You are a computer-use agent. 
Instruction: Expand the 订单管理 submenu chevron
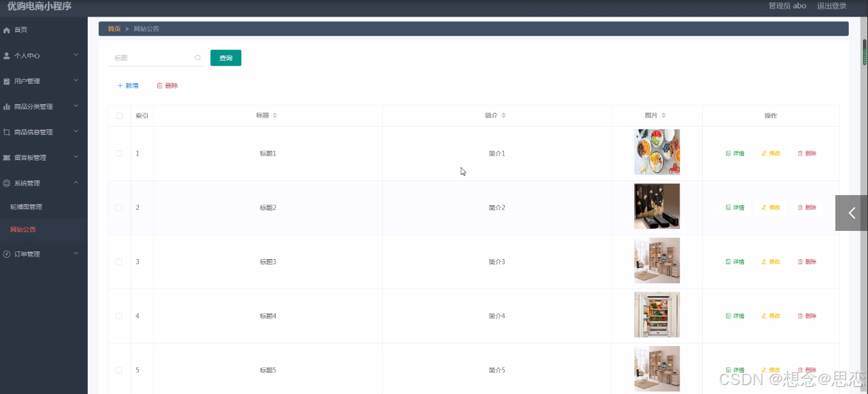coord(76,253)
